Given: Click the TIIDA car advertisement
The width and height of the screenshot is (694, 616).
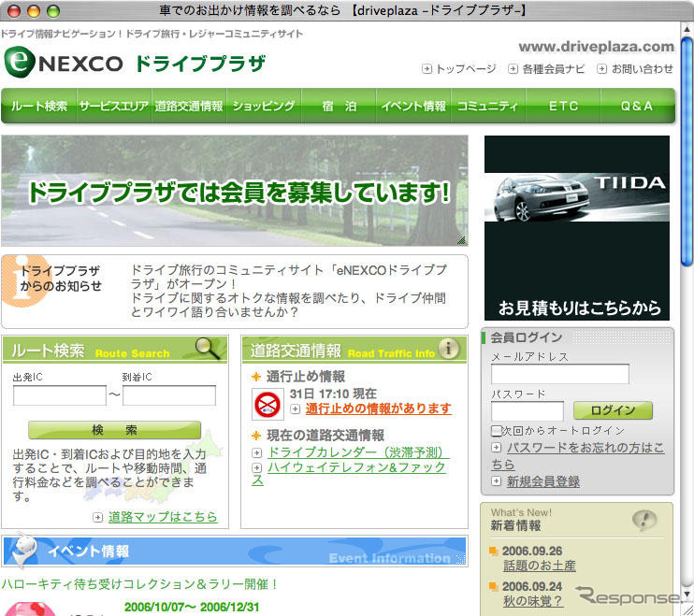Looking at the screenshot, I should tap(577, 228).
